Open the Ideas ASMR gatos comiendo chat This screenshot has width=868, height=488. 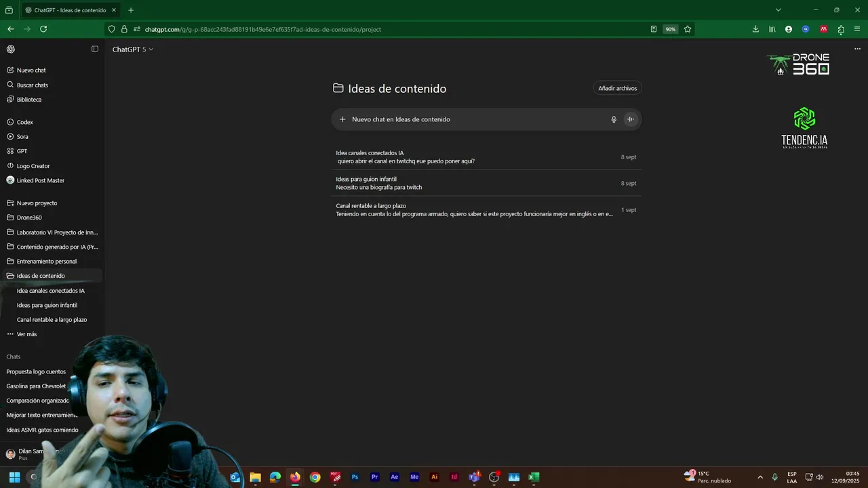point(42,430)
